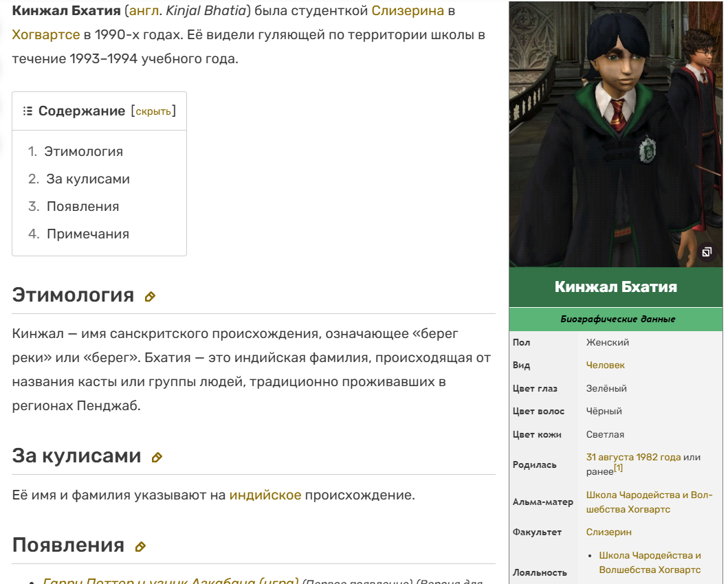Click the Цвет волос label in infobox

click(538, 412)
